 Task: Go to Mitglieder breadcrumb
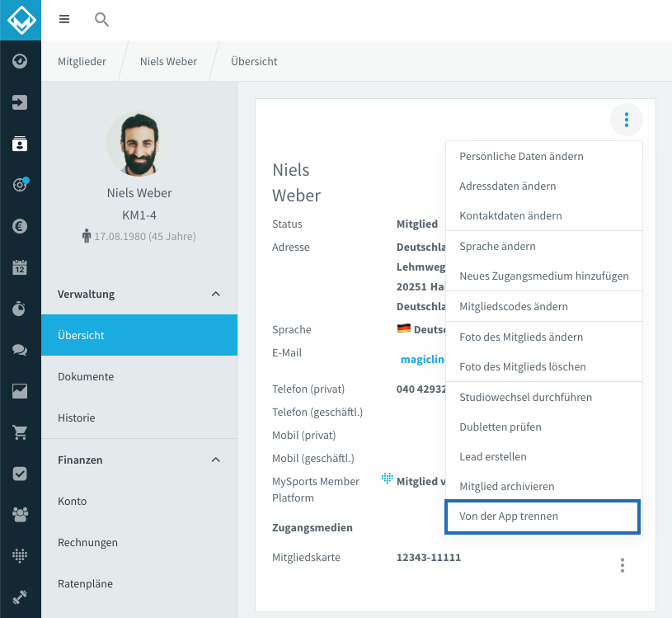[82, 61]
